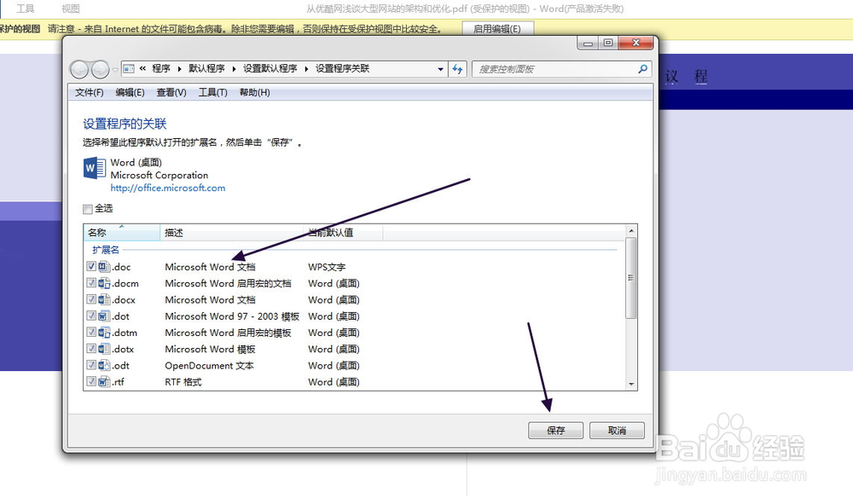Click the refresh icon beside address bar

click(x=457, y=69)
